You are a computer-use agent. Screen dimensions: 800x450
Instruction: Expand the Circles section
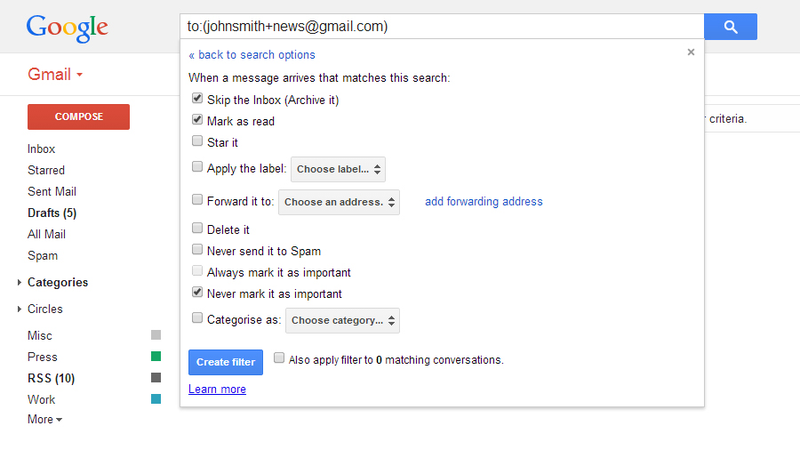click(19, 309)
